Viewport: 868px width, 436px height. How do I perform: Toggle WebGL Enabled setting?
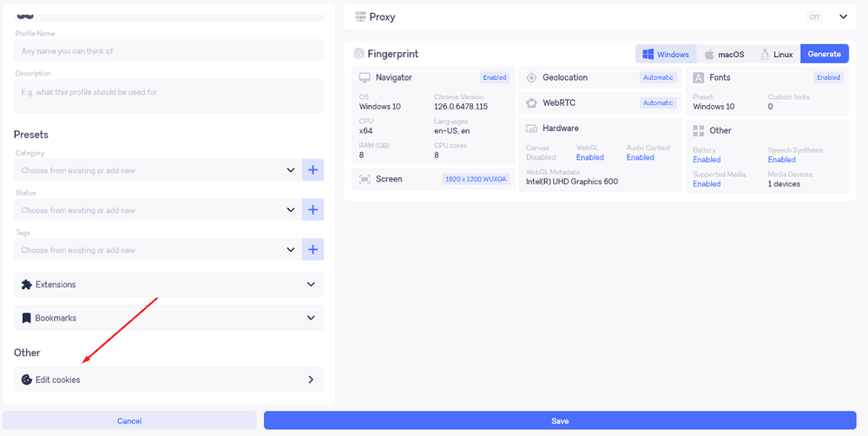pyautogui.click(x=590, y=157)
